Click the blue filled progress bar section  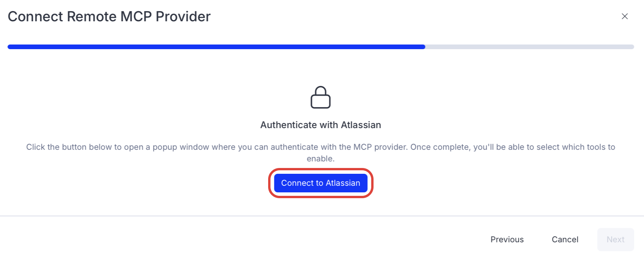click(x=216, y=47)
